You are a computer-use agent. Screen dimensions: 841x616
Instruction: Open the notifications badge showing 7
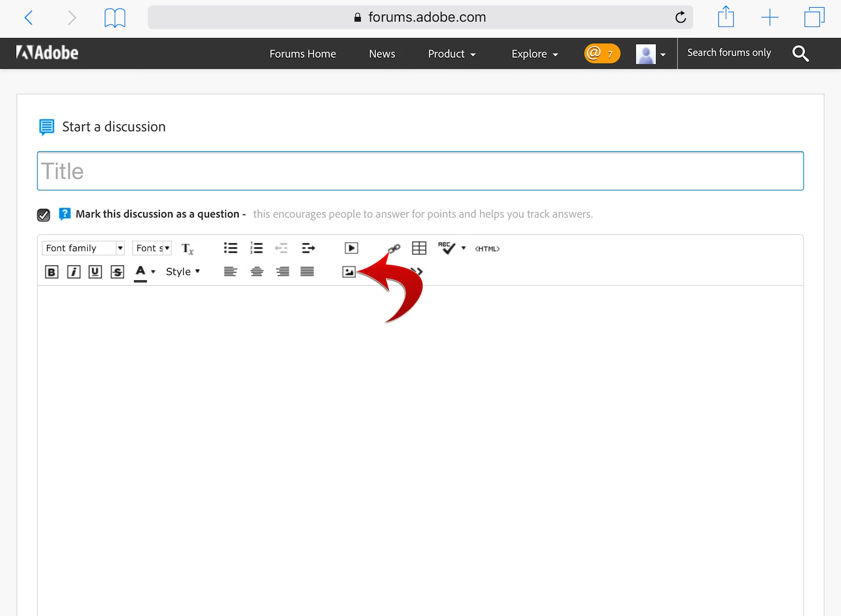pos(602,53)
